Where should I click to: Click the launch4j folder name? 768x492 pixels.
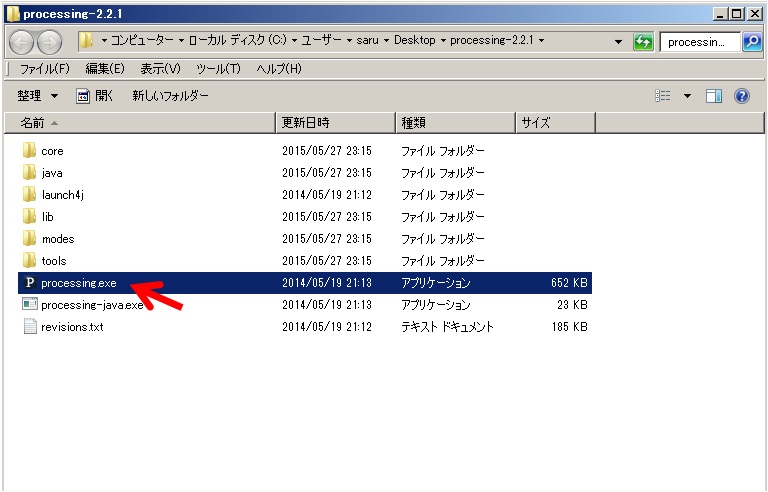pos(63,195)
